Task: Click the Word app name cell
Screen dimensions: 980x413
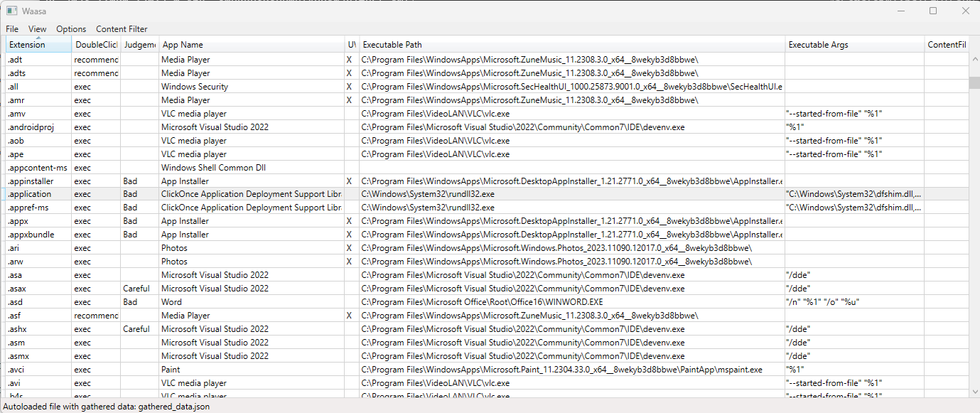Action: coord(251,302)
